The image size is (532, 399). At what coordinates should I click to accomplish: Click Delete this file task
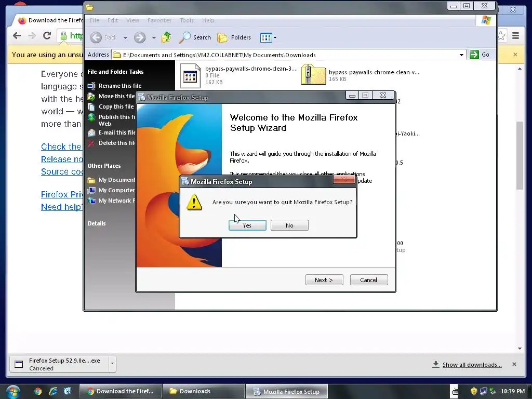point(111,143)
